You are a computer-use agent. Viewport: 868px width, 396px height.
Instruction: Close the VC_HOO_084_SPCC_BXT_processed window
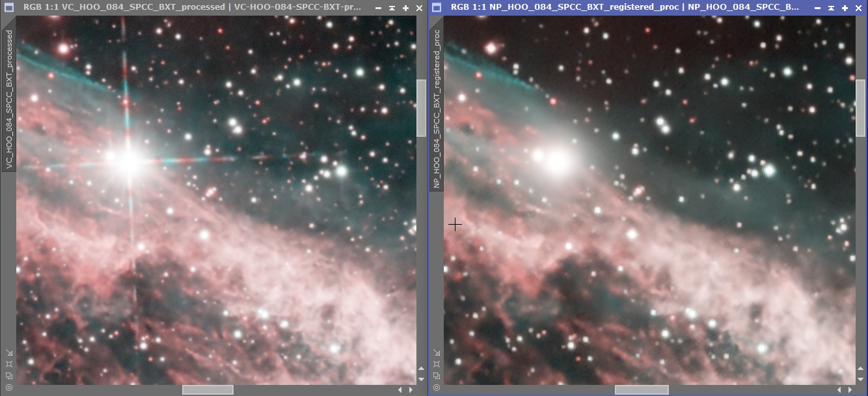point(418,8)
